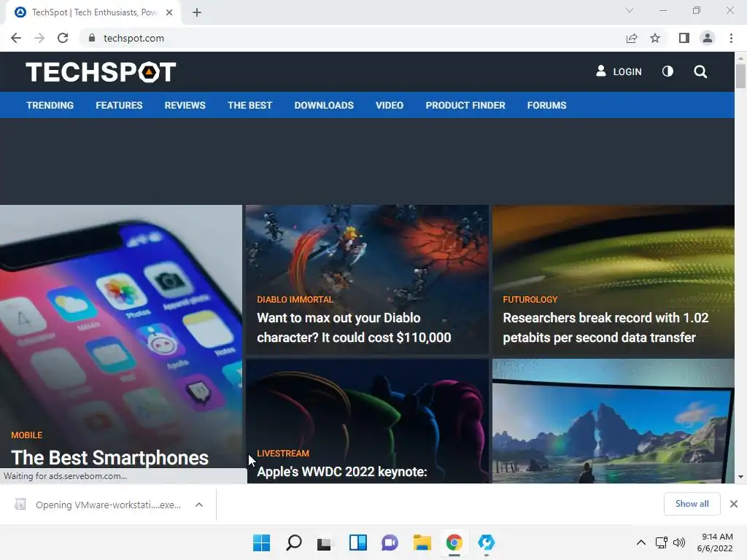The height and width of the screenshot is (560, 747).
Task: Open Chrome three-dot menu
Action: click(x=731, y=38)
